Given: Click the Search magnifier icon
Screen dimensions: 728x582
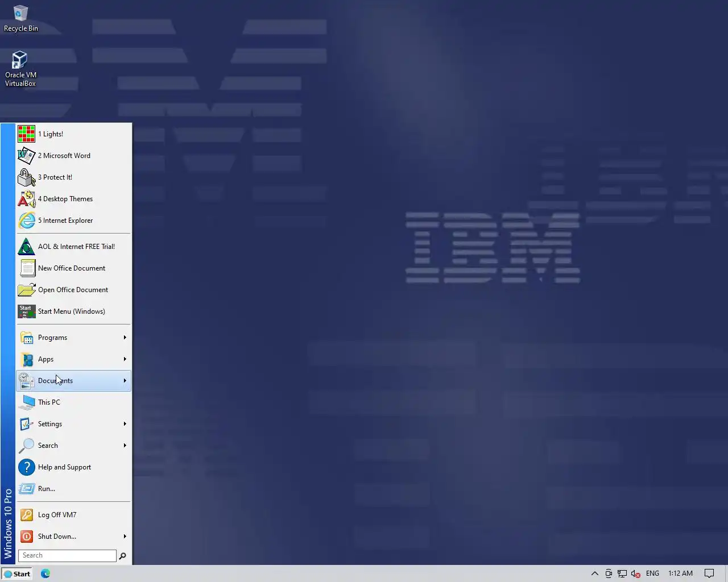Looking at the screenshot, I should [x=26, y=446].
